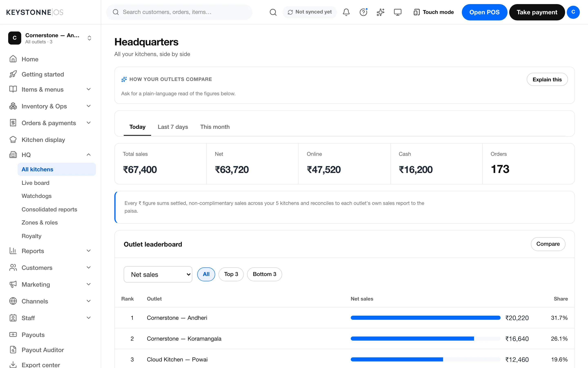Screen dimensions: 588x368
Task: Open the AI sparkles assistant icon
Action: [x=380, y=12]
